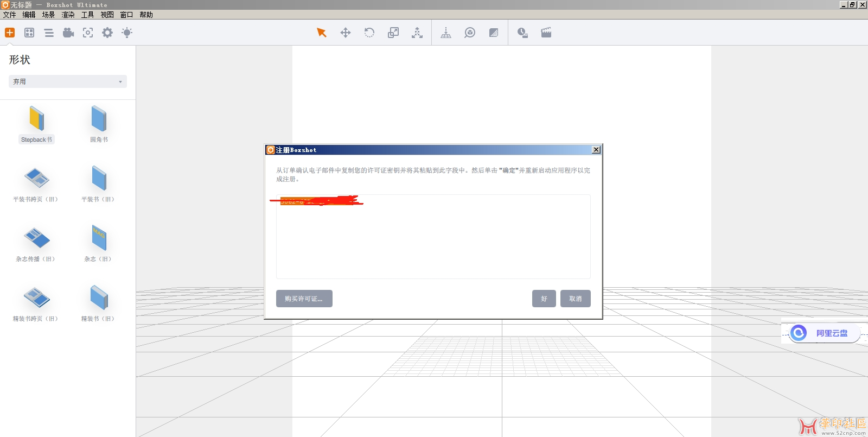The width and height of the screenshot is (868, 437).
Task: Open the 渲染 menu
Action: tap(68, 15)
